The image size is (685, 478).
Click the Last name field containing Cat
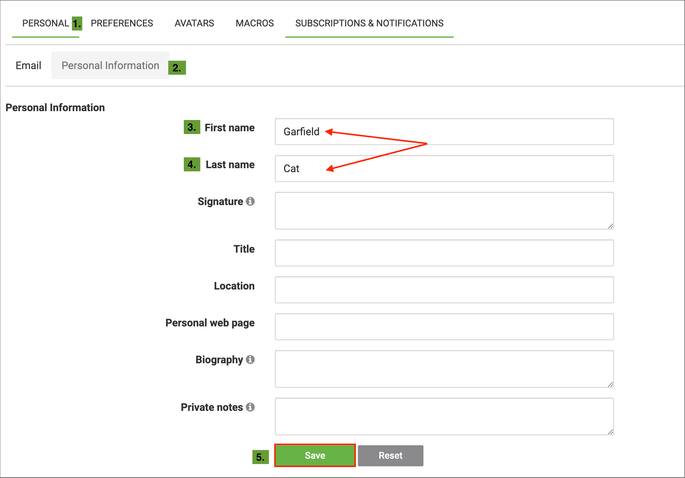pos(443,168)
